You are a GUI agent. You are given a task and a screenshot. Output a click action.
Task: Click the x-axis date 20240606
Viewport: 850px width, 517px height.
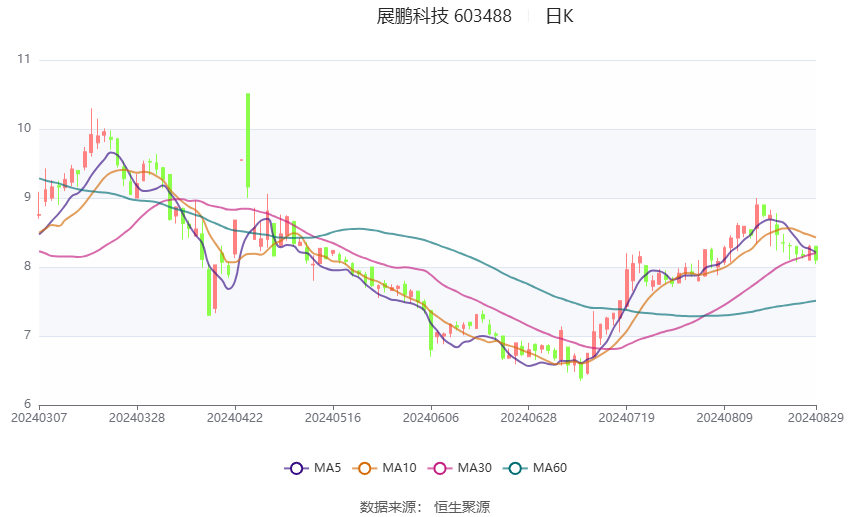[x=431, y=418]
